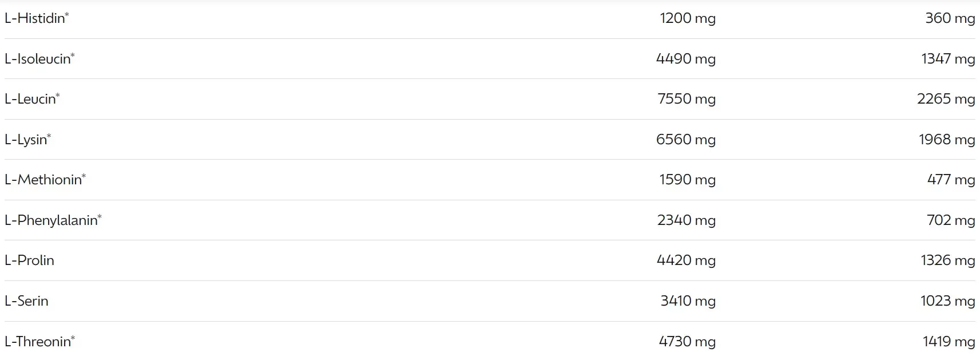Click the 1200 mg value for L-Histidin

pyautogui.click(x=688, y=18)
